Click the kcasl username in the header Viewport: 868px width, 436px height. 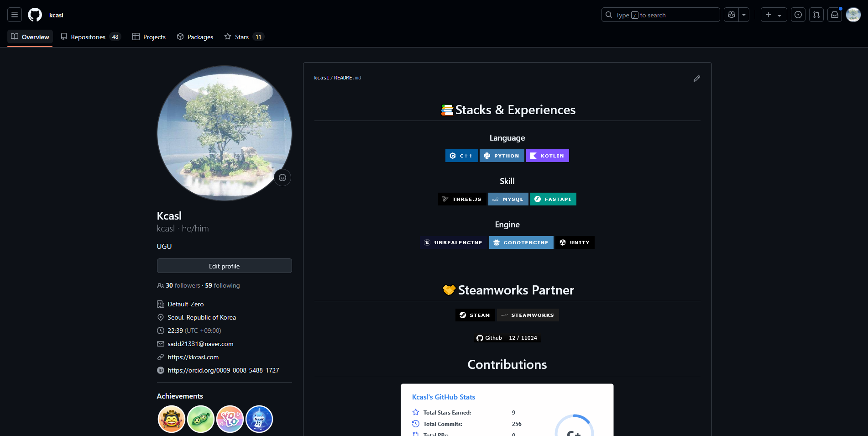[56, 15]
